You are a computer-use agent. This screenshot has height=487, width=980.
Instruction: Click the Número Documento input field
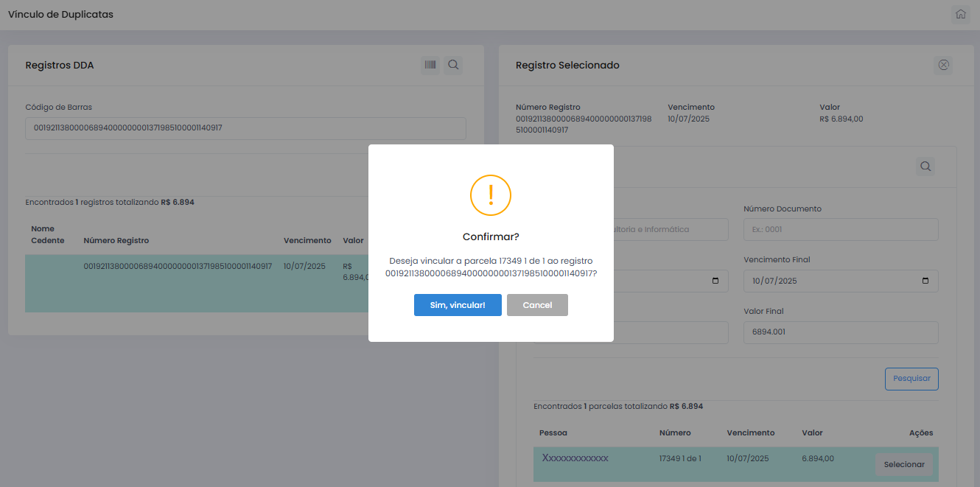coord(841,229)
